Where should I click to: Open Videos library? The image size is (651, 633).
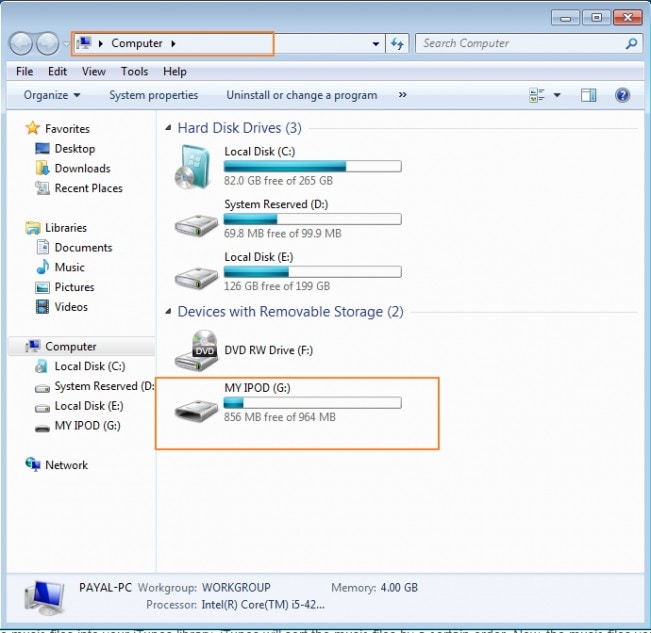[x=71, y=307]
